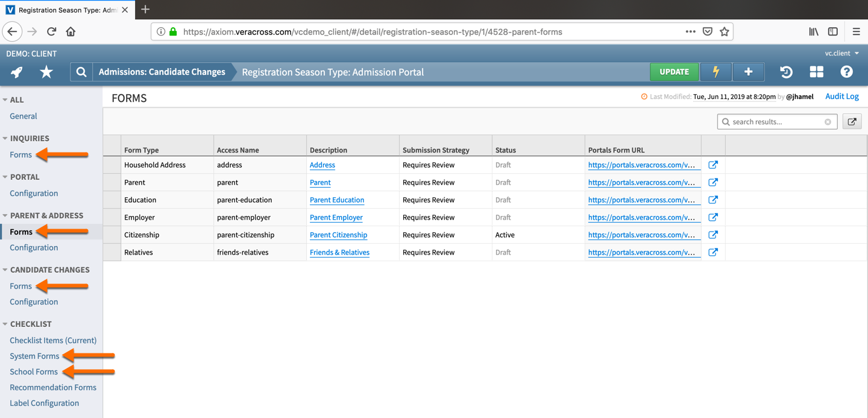Open the export results icon beside search box
The height and width of the screenshot is (418, 868).
click(852, 121)
